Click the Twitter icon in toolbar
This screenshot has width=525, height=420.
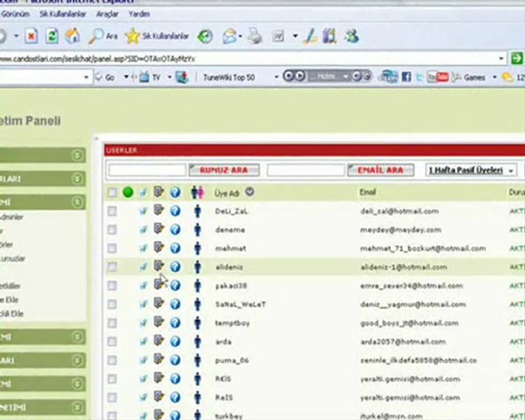[x=419, y=78]
